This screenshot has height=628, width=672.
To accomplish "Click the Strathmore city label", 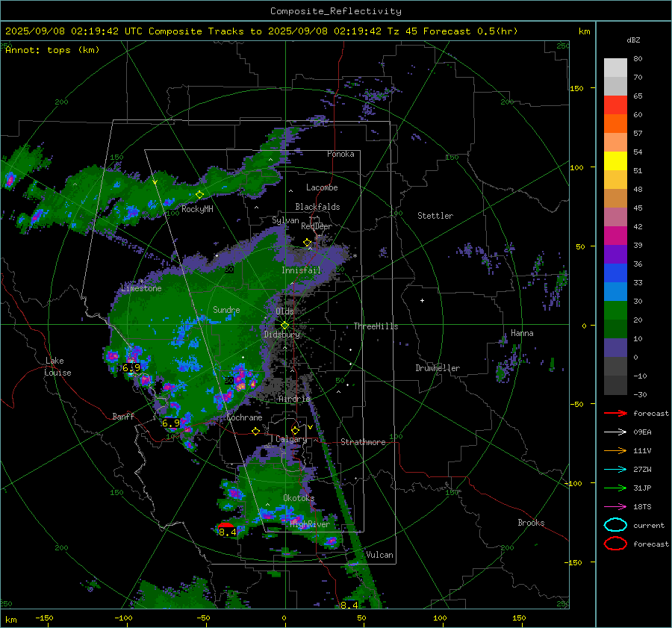I will 363,442.
